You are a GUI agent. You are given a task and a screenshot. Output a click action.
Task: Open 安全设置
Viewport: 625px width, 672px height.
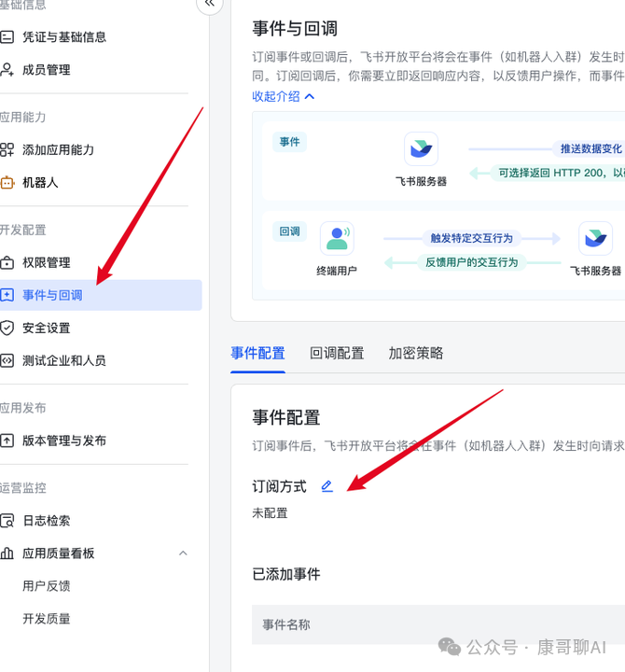(47, 328)
